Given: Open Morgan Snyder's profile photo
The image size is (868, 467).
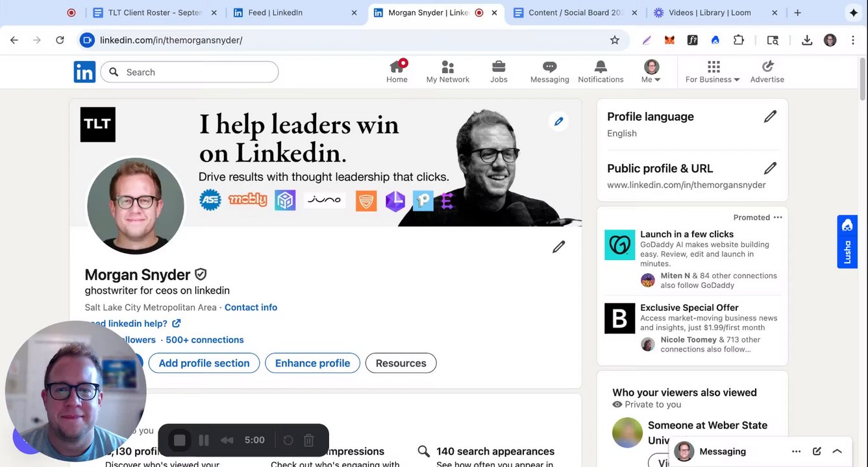Looking at the screenshot, I should pos(136,206).
